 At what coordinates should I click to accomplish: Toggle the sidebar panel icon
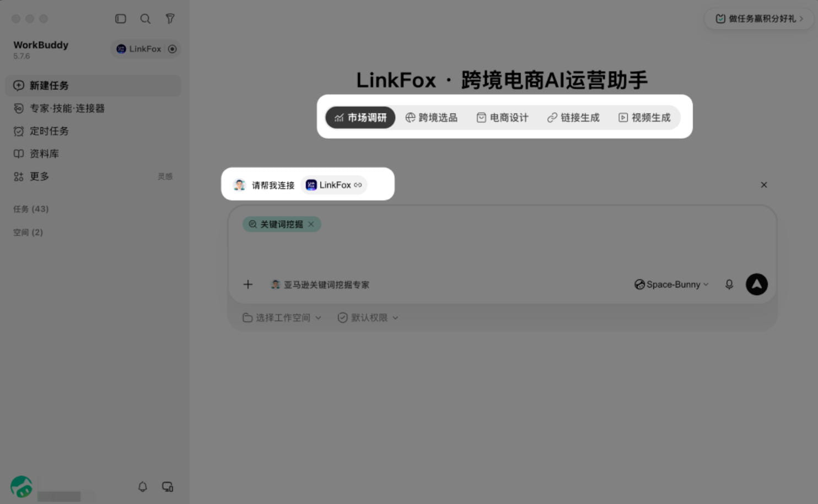click(121, 19)
